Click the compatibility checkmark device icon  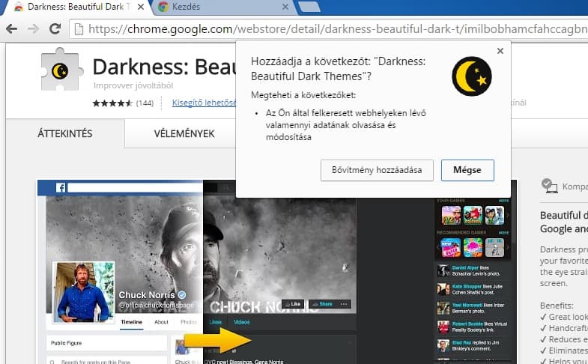point(549,186)
